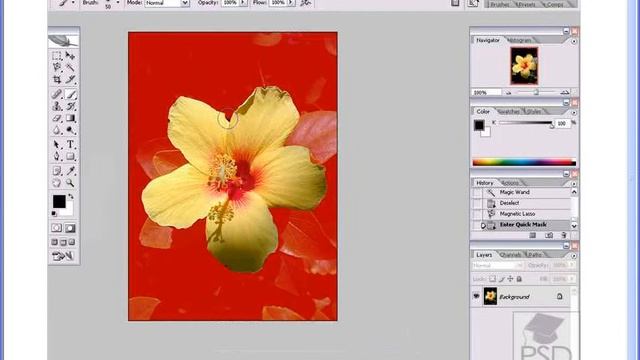This screenshot has height=360, width=640.
Task: Toggle Quick Mask Mode button
Action: pyautogui.click(x=70, y=228)
